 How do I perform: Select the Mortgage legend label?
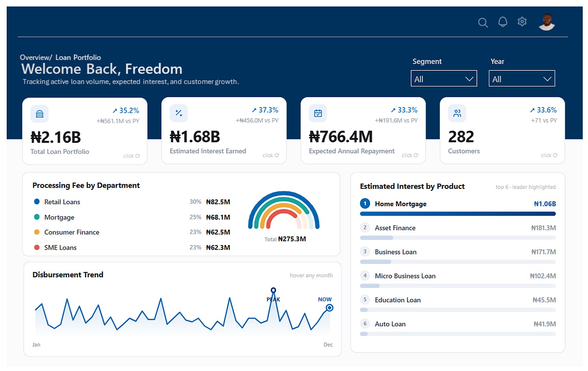click(59, 217)
